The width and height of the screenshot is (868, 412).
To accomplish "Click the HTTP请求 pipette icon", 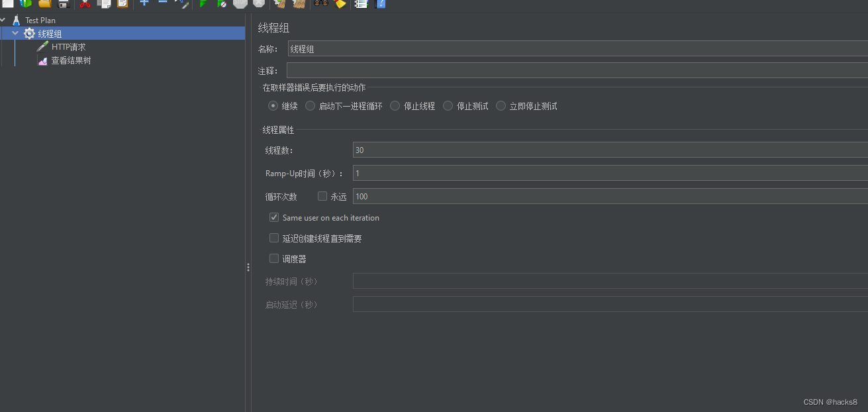I will 42,46.
